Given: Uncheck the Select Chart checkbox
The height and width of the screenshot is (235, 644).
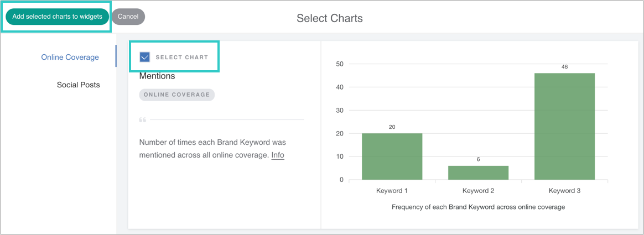Looking at the screenshot, I should coord(145,57).
